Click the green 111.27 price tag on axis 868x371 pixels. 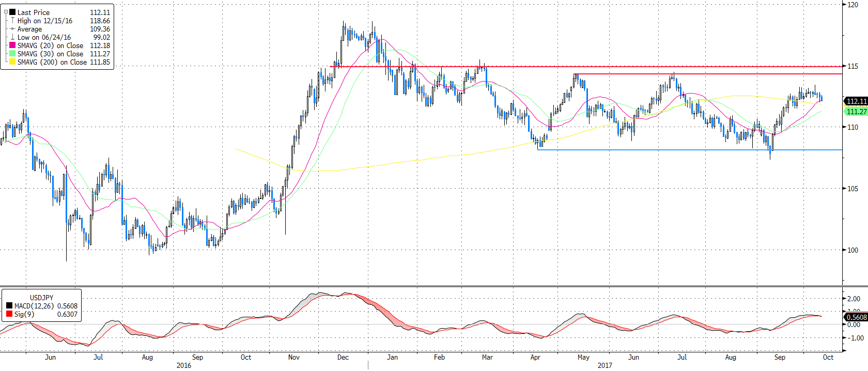coord(856,112)
